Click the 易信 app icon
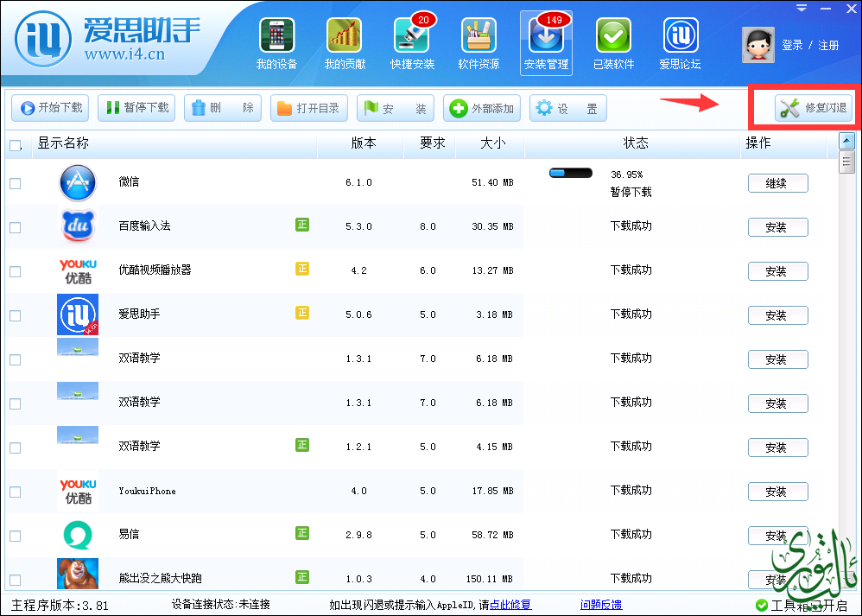 point(78,535)
